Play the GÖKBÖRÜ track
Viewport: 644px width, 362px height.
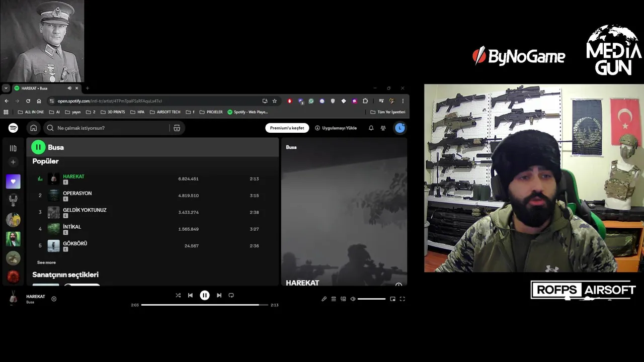(152, 246)
